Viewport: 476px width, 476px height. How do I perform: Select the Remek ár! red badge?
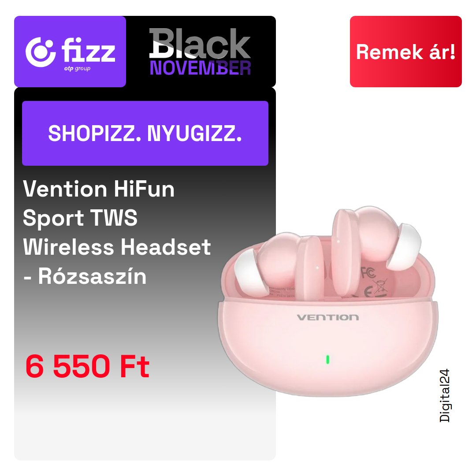pos(405,52)
